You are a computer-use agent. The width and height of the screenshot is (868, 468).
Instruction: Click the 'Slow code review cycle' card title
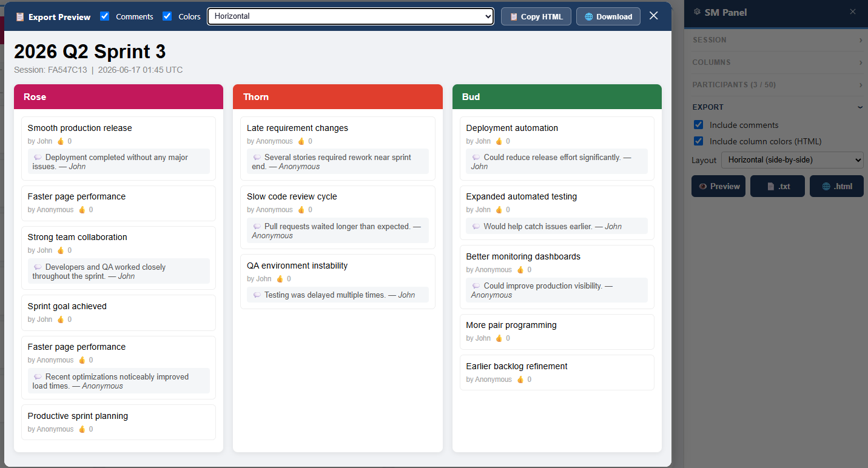[x=292, y=196]
